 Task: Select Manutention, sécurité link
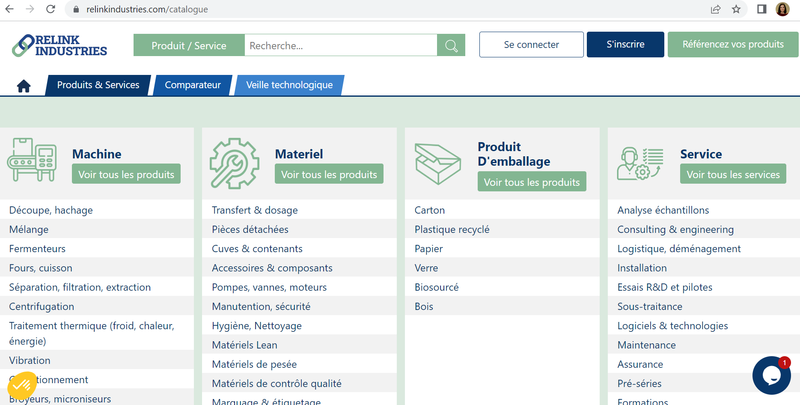click(261, 307)
